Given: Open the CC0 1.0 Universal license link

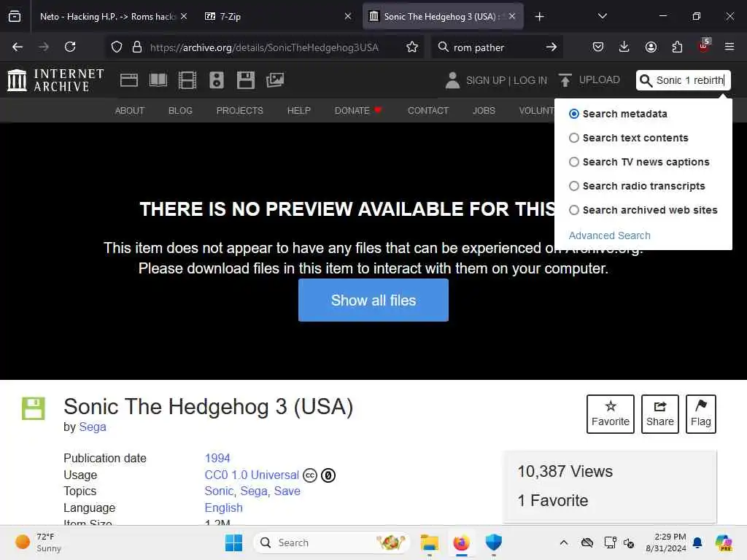Looking at the screenshot, I should (252, 475).
